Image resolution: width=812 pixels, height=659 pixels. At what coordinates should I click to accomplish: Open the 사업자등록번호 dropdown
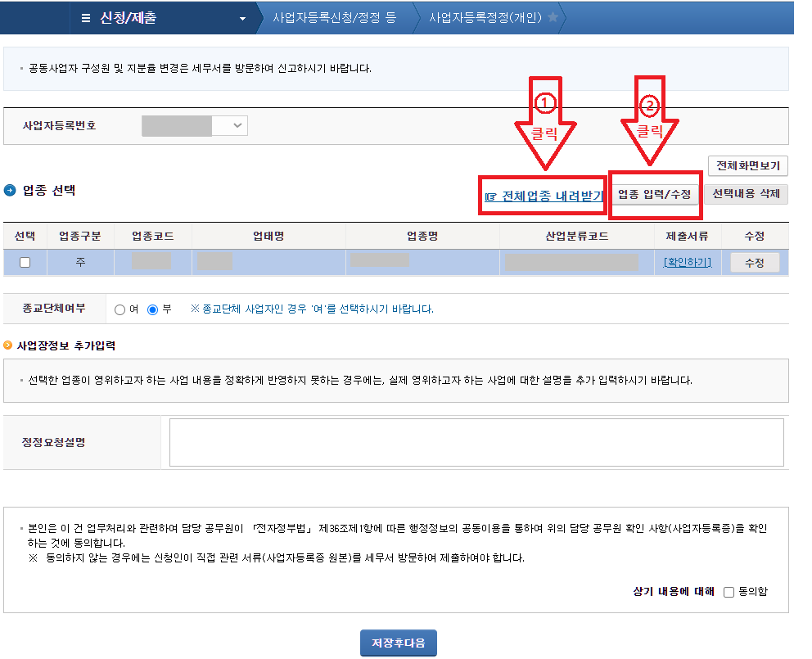click(237, 125)
